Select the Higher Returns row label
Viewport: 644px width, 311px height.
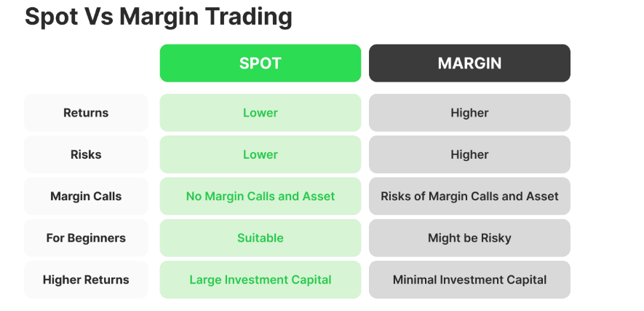coord(86,280)
